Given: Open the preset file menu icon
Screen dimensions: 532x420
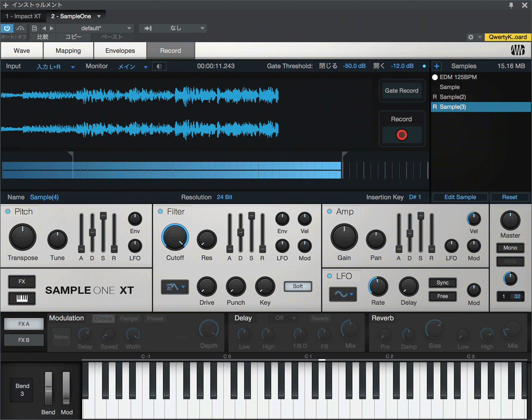Looking at the screenshot, I should pos(35,28).
